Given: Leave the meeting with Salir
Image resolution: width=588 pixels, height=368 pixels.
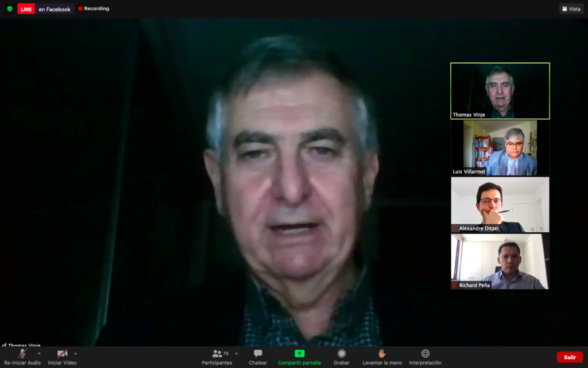Looking at the screenshot, I should click(569, 357).
